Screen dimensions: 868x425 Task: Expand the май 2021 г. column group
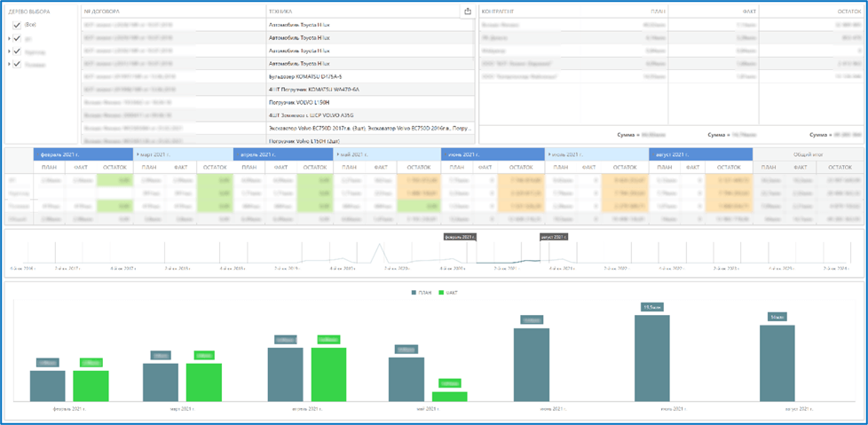(337, 154)
